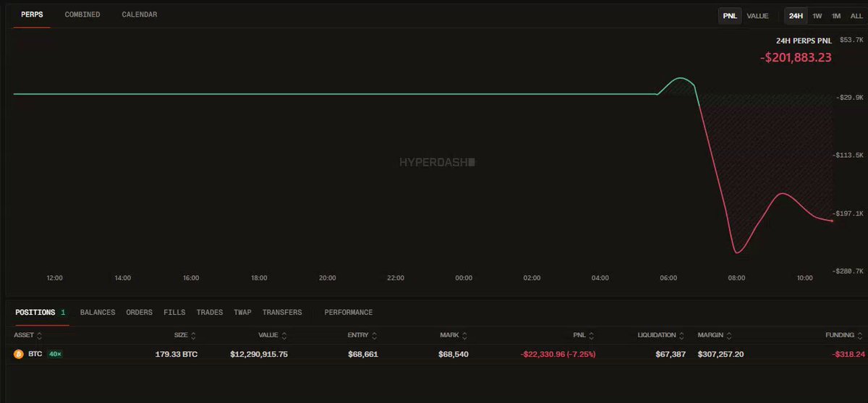
Task: Select the 1W time range button
Action: click(817, 16)
